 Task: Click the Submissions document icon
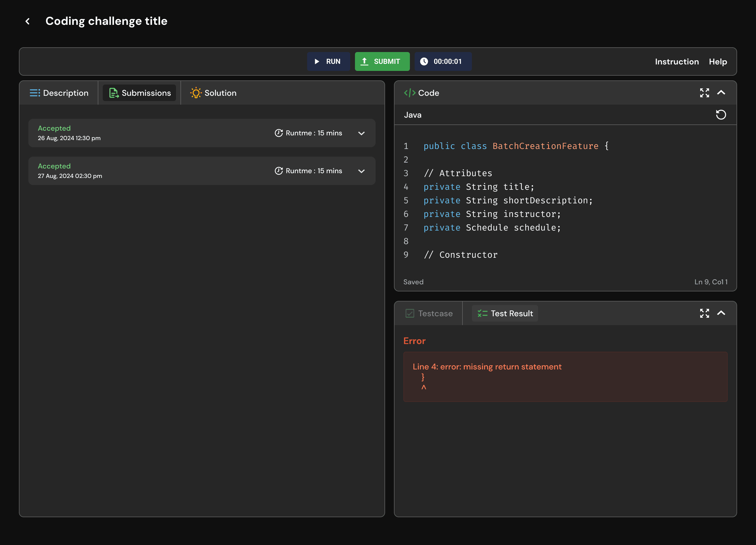point(114,93)
